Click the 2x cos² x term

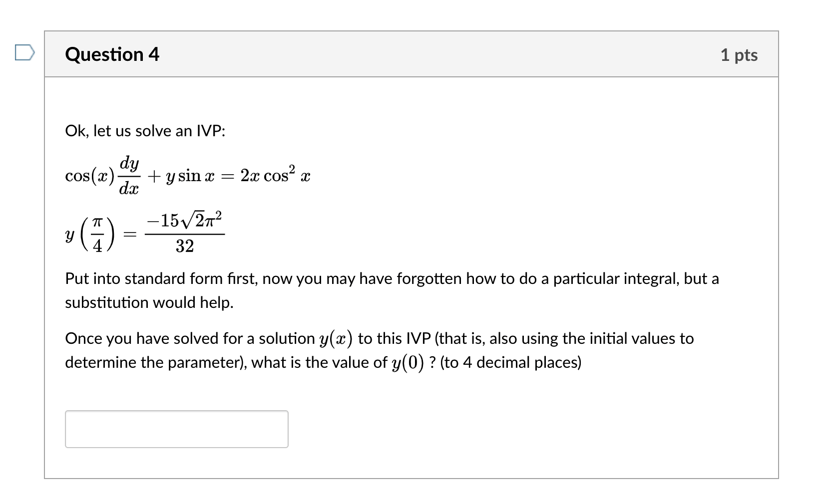(x=275, y=175)
